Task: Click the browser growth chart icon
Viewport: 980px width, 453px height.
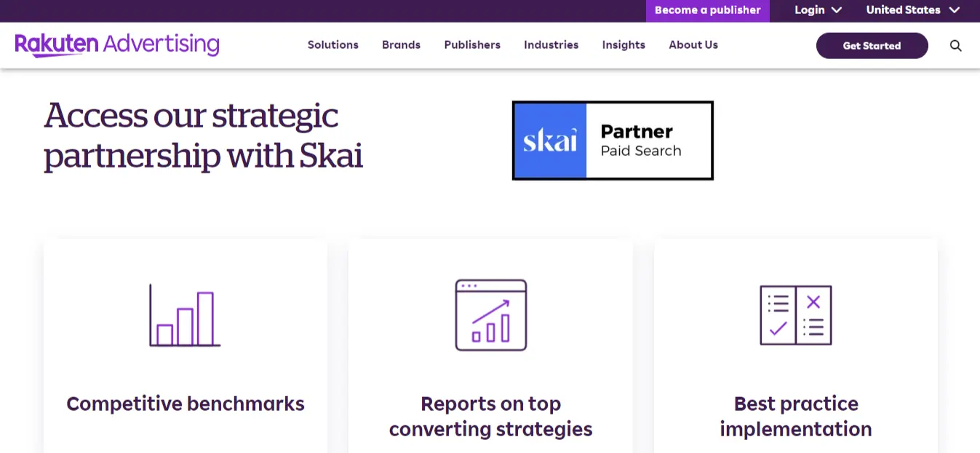Action: point(491,315)
